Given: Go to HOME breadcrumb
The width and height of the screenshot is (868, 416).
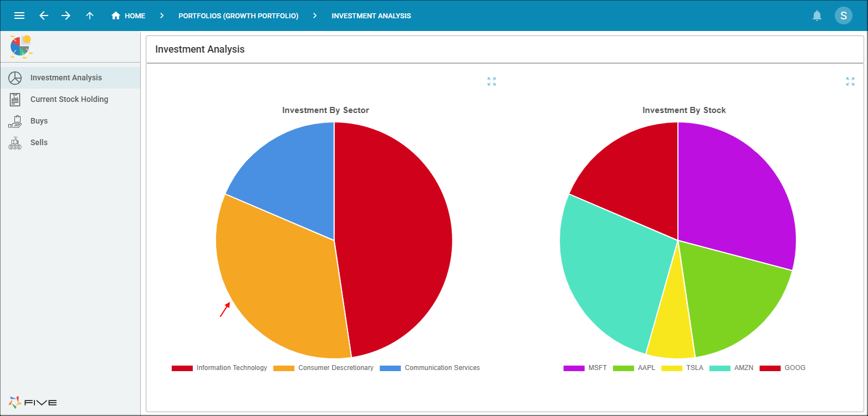Looking at the screenshot, I should tap(128, 16).
